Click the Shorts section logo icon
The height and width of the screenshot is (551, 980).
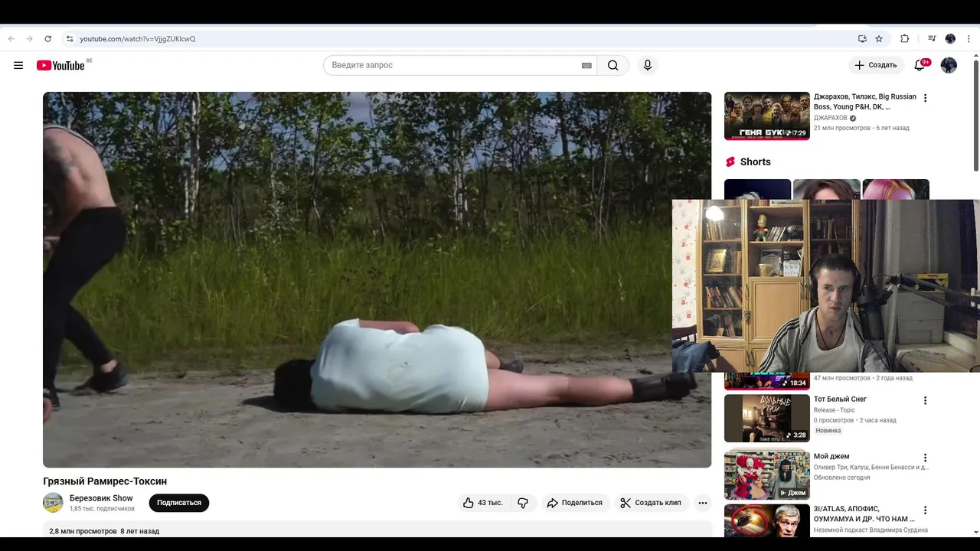tap(730, 161)
